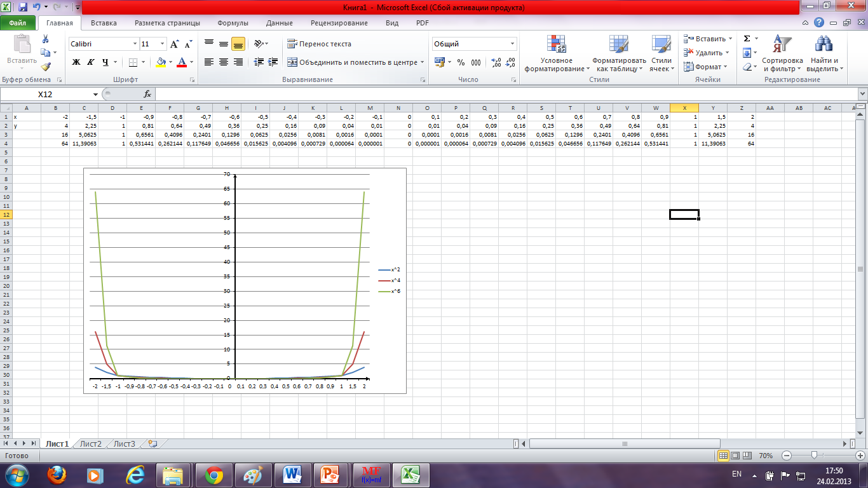The image size is (868, 488).
Task: Click the insert function fx icon
Action: click(147, 94)
